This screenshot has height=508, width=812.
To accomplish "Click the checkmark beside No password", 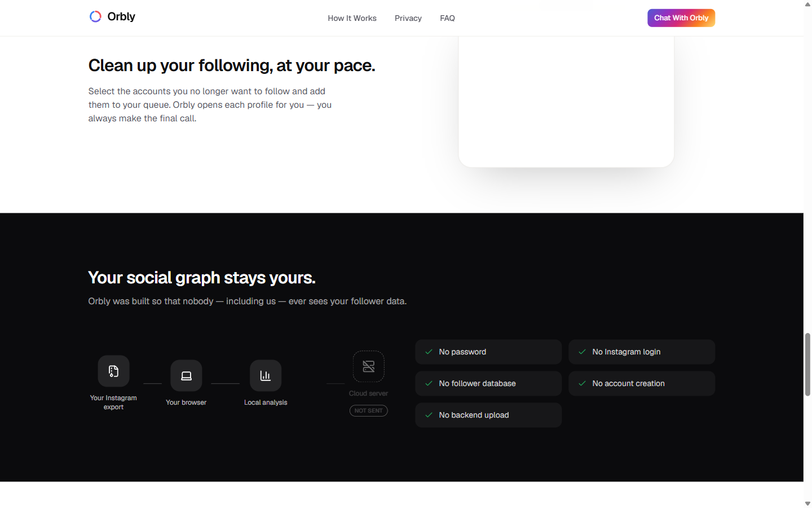I will click(x=429, y=352).
